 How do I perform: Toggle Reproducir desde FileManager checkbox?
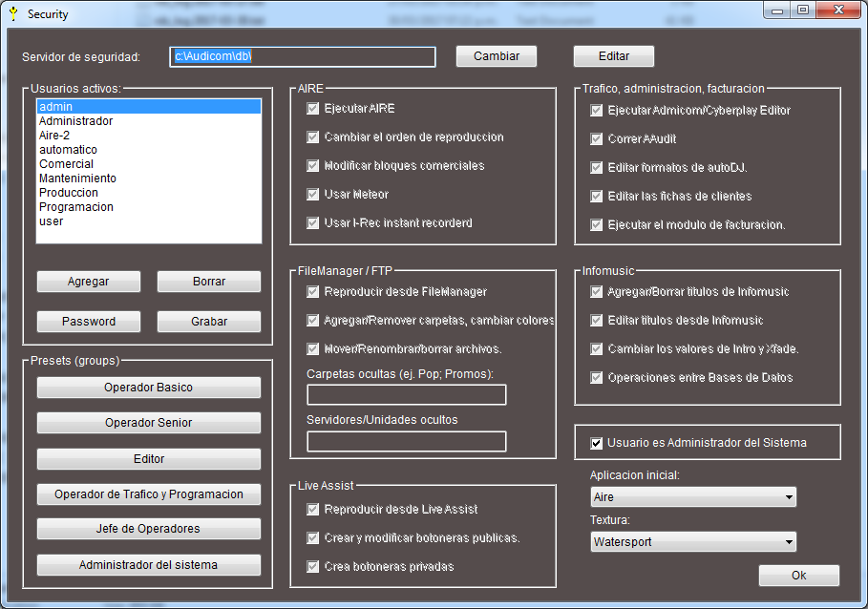pos(313,291)
